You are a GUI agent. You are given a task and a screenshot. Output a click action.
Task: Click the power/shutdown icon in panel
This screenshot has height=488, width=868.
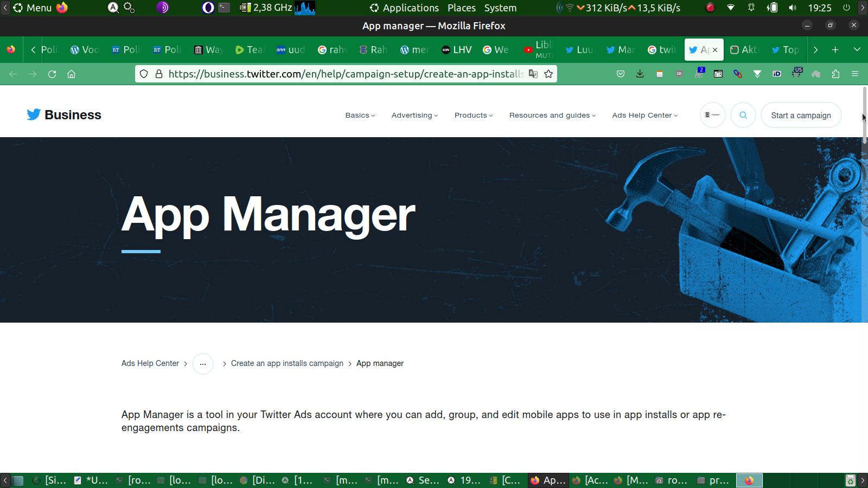pos(846,8)
